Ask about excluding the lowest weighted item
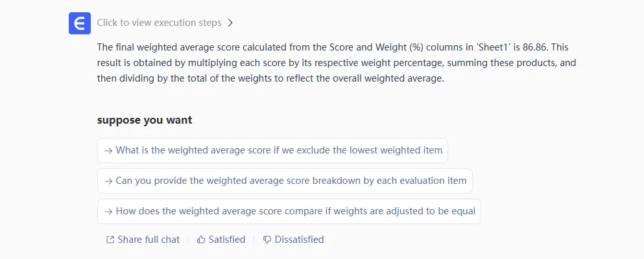 click(x=279, y=150)
